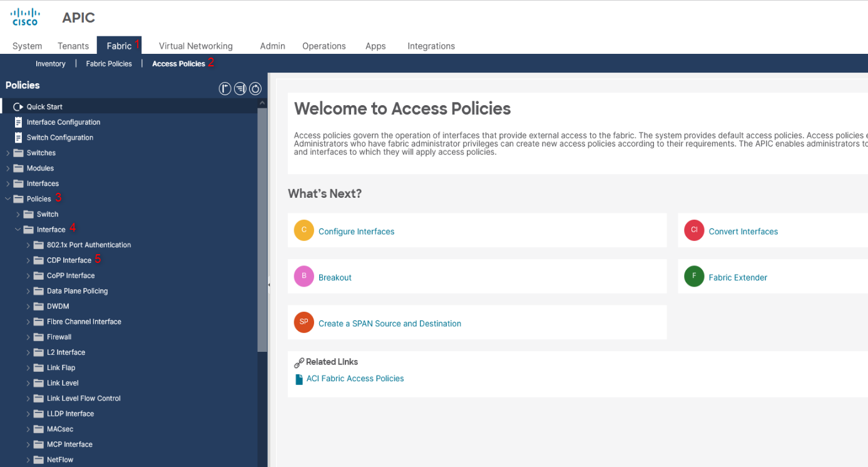Select the Breakout quick start icon
Screen dimensions: 868x467
pos(304,275)
